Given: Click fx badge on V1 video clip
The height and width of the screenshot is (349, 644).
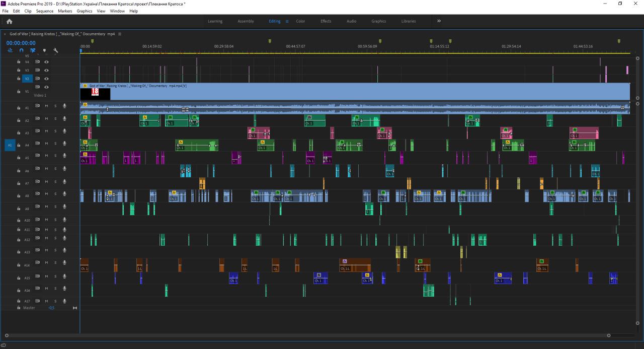Looking at the screenshot, I should (x=86, y=86).
